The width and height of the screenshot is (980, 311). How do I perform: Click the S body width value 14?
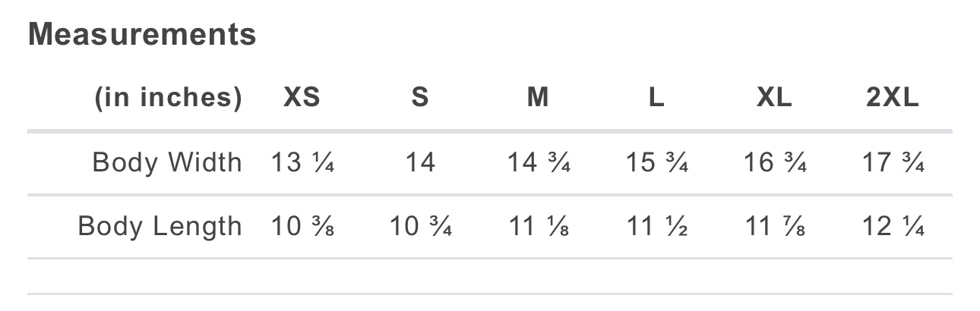420,162
